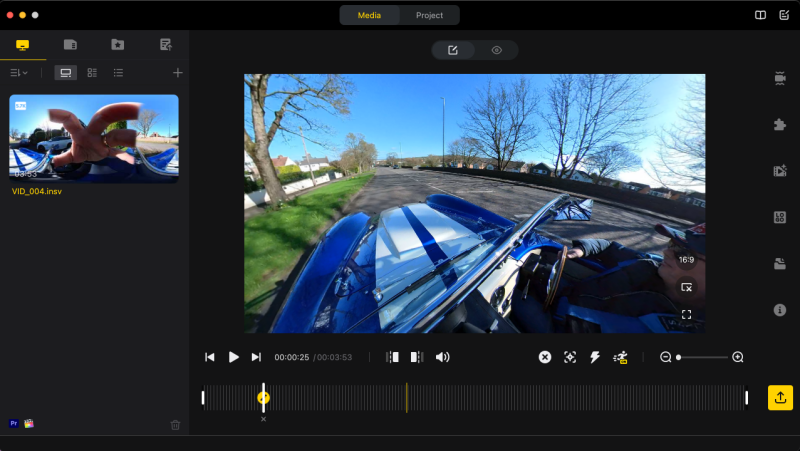Mute the audio volume

pyautogui.click(x=442, y=357)
